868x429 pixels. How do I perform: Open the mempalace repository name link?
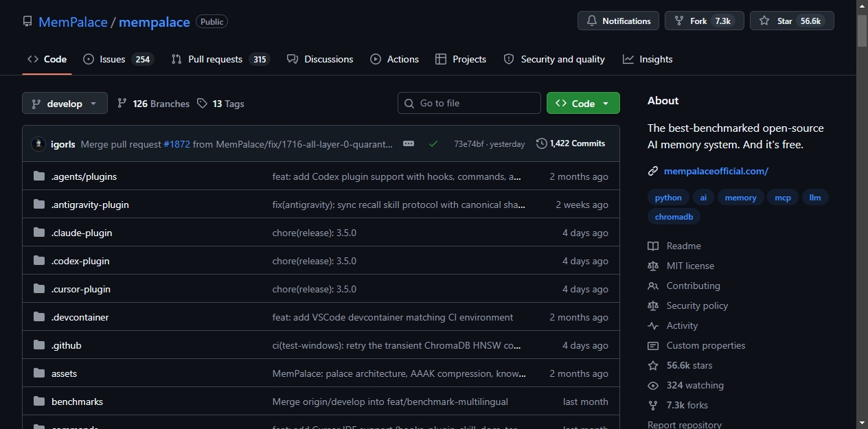[x=155, y=22]
